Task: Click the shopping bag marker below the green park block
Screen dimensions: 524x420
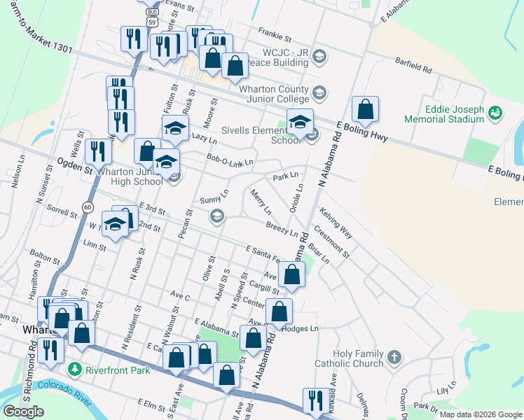Action: click(x=226, y=376)
